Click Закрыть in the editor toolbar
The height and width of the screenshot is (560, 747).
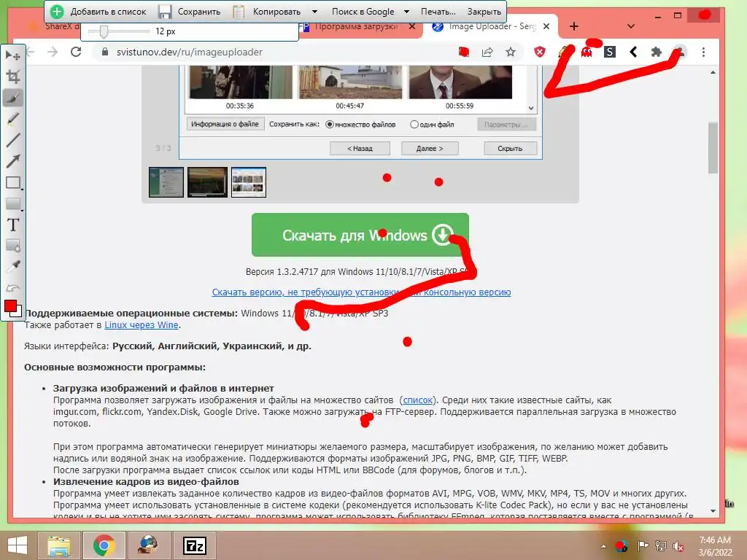coord(484,12)
